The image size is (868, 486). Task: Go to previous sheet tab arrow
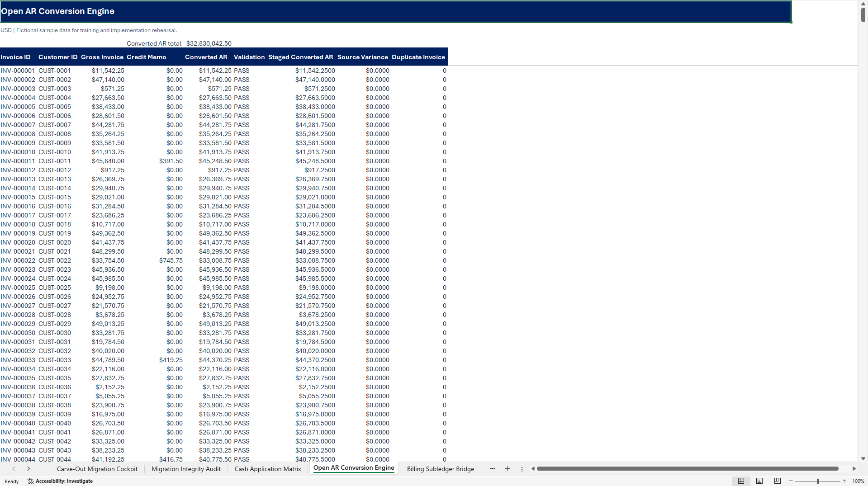coord(14,469)
